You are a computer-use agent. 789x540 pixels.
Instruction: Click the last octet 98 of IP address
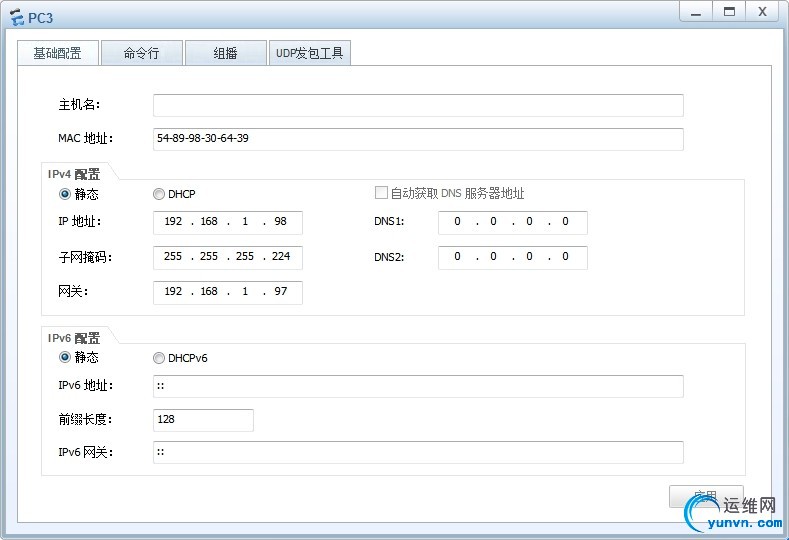point(281,221)
